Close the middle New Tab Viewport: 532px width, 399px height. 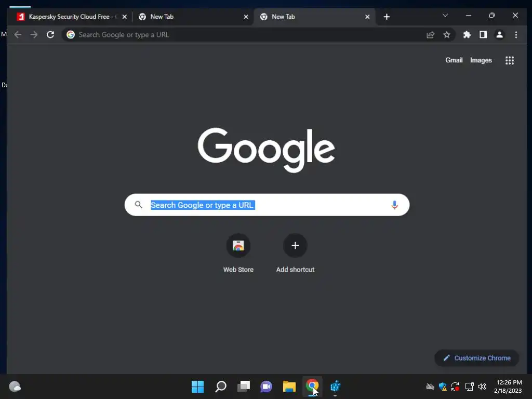point(246,17)
